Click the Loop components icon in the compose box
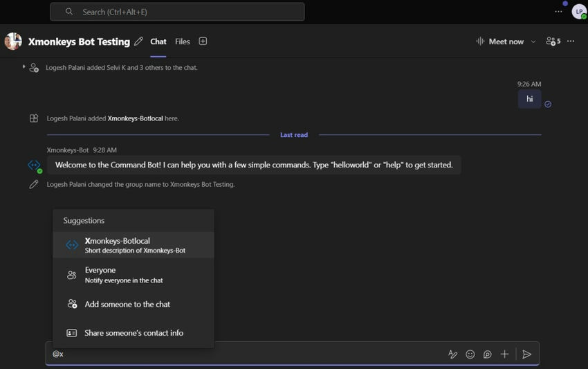588x369 pixels. click(488, 354)
